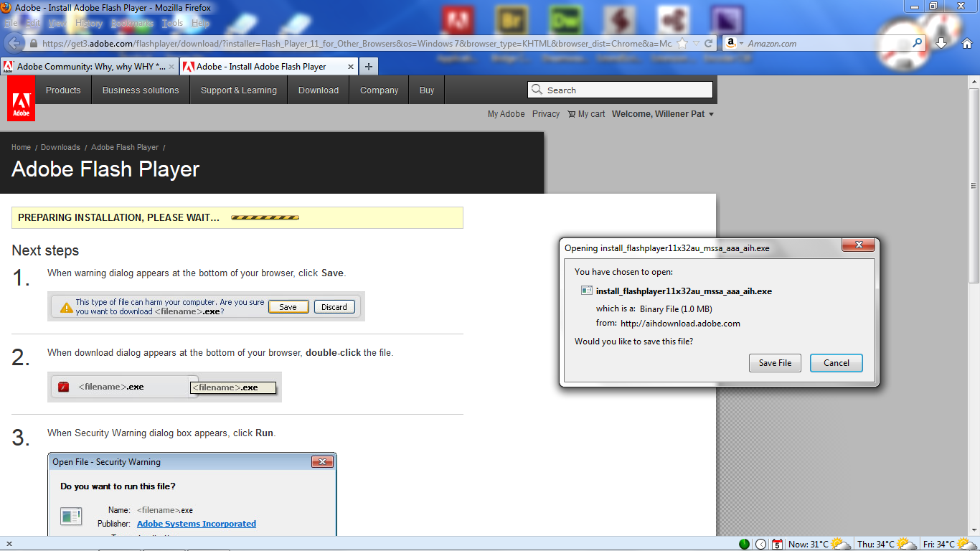This screenshot has width=980, height=551.
Task: Open the Support & Learning menu
Action: pyautogui.click(x=239, y=90)
